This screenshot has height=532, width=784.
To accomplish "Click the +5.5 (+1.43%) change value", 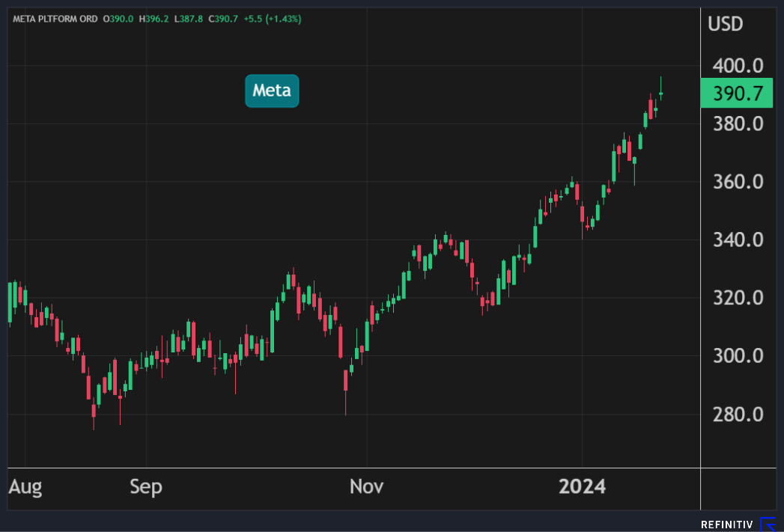I will pos(273,19).
